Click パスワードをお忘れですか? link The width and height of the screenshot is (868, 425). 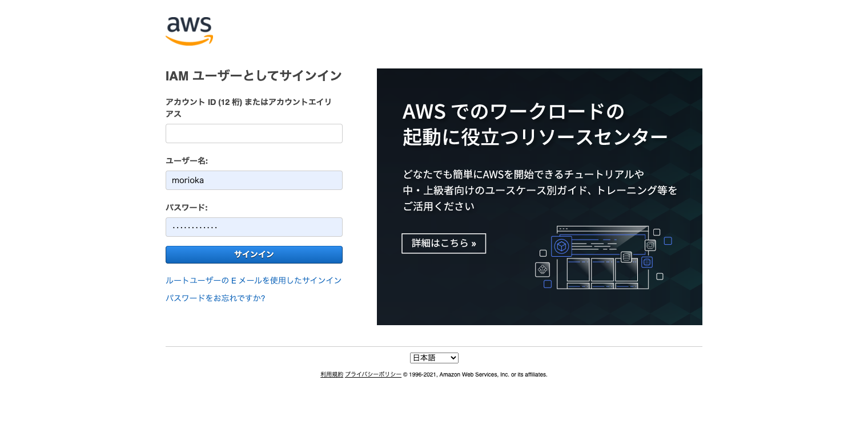tap(215, 298)
